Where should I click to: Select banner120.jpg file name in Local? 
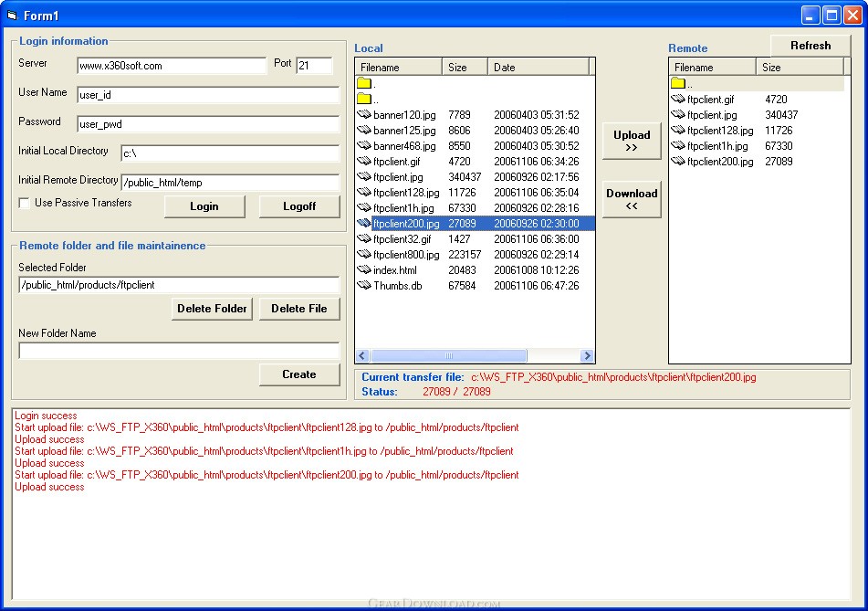(x=404, y=115)
